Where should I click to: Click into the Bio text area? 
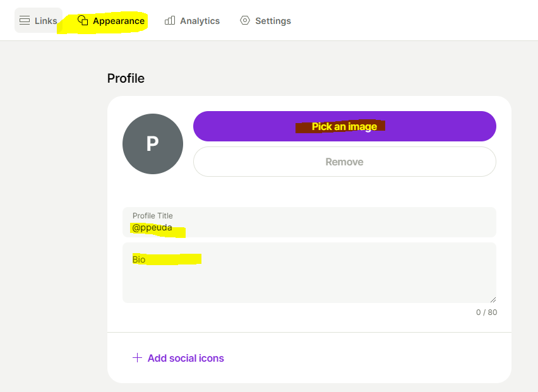[309, 273]
